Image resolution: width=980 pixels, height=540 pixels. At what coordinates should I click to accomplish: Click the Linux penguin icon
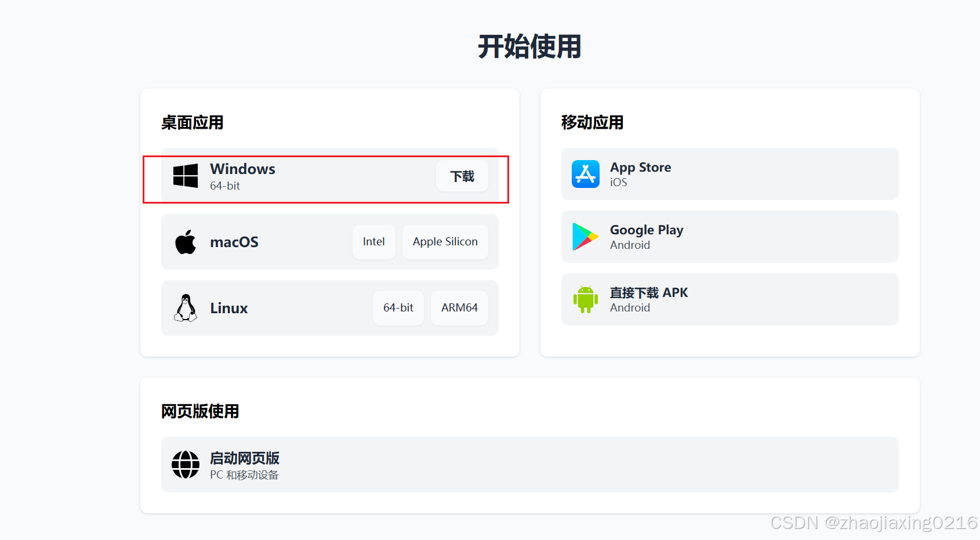(x=186, y=308)
